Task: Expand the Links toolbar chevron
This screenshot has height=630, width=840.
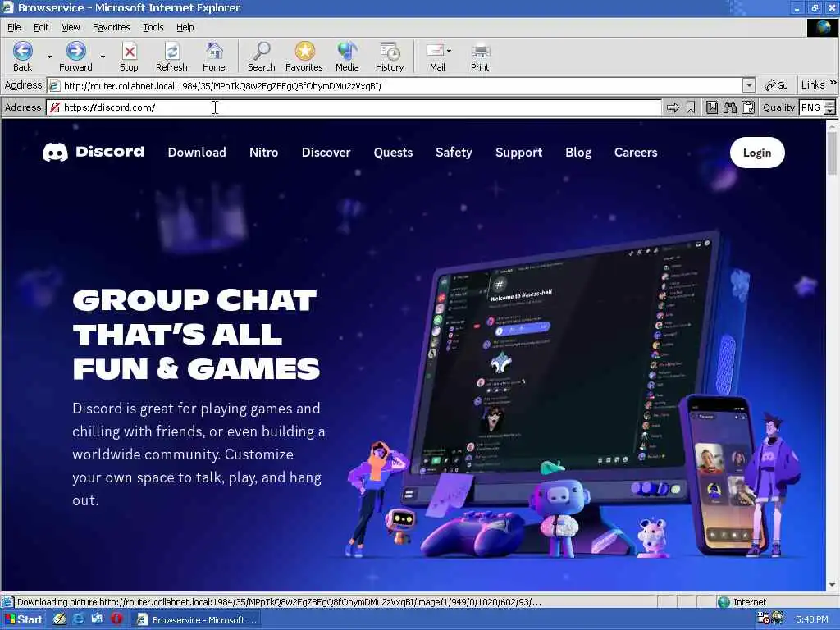Action: click(x=833, y=83)
